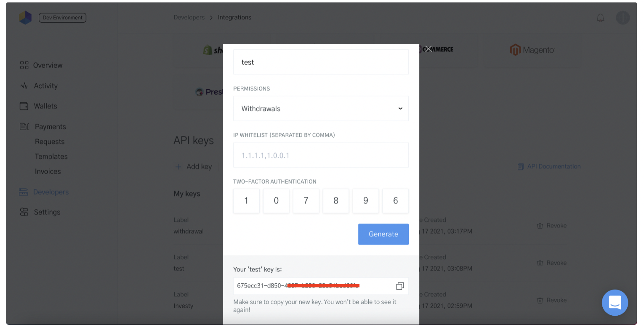Click the app logo icon
644x330 pixels.
pyautogui.click(x=25, y=18)
